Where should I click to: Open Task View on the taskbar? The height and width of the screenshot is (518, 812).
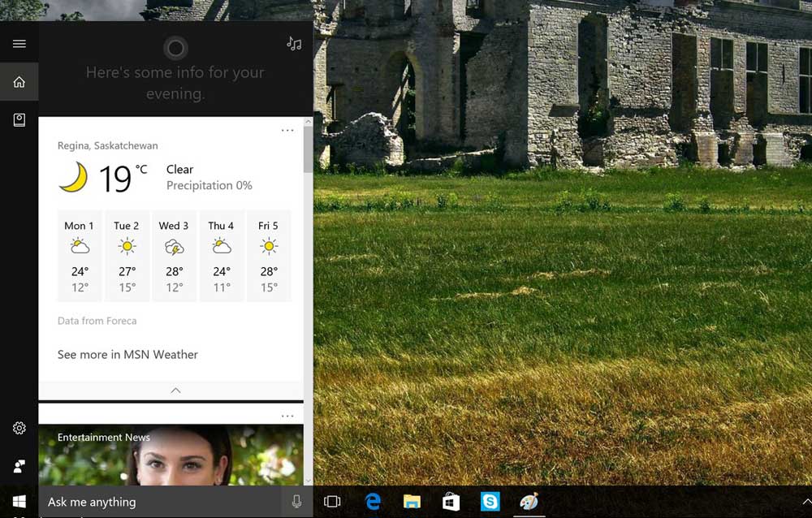point(332,502)
